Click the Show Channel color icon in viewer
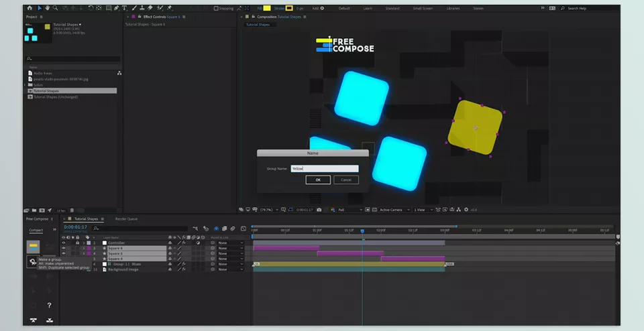 (332, 210)
